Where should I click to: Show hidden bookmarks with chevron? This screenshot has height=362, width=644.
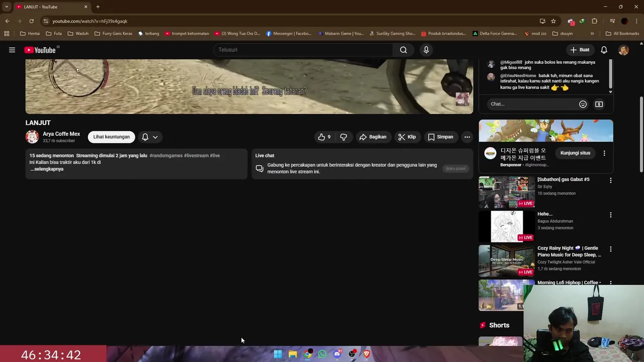pos(592,34)
